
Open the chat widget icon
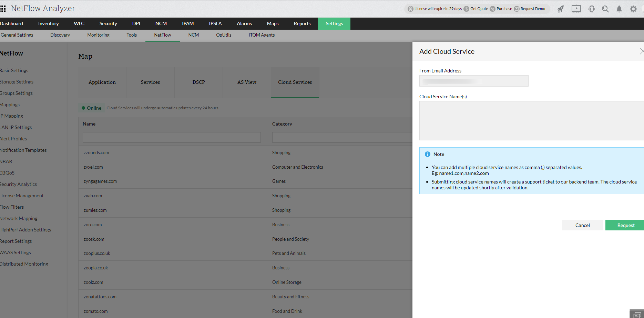637,314
